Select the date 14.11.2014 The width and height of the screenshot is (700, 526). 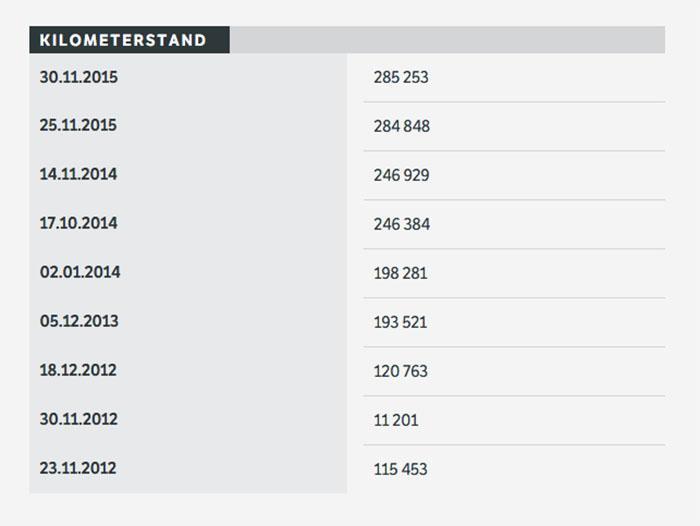(x=78, y=174)
